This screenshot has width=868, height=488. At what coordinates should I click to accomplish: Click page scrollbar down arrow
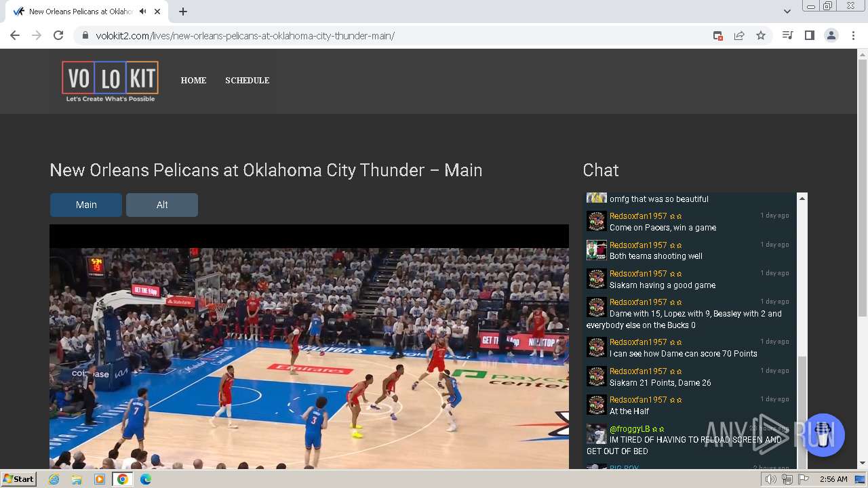coord(863,464)
